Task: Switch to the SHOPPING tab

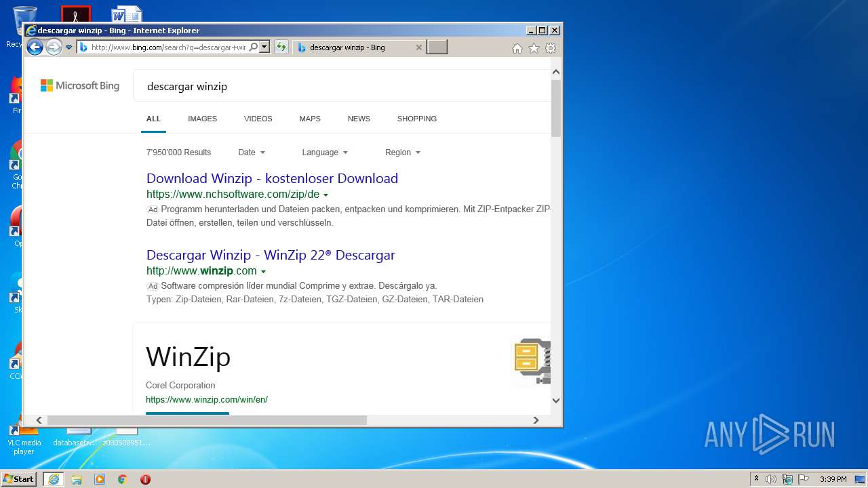Action: tap(416, 119)
